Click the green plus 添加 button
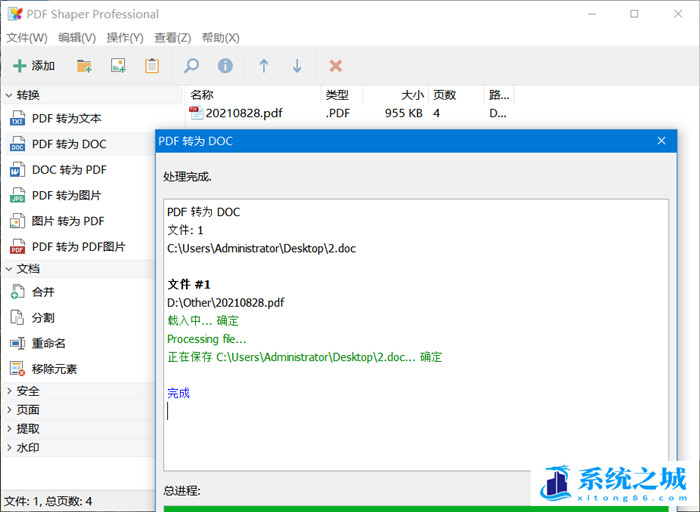 34,66
